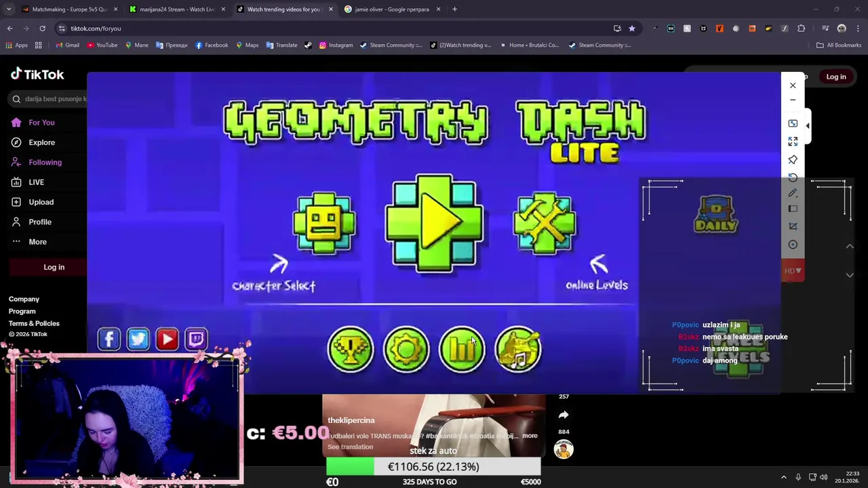Open the Company footer link
Viewport: 868px width, 488px height.
24,299
